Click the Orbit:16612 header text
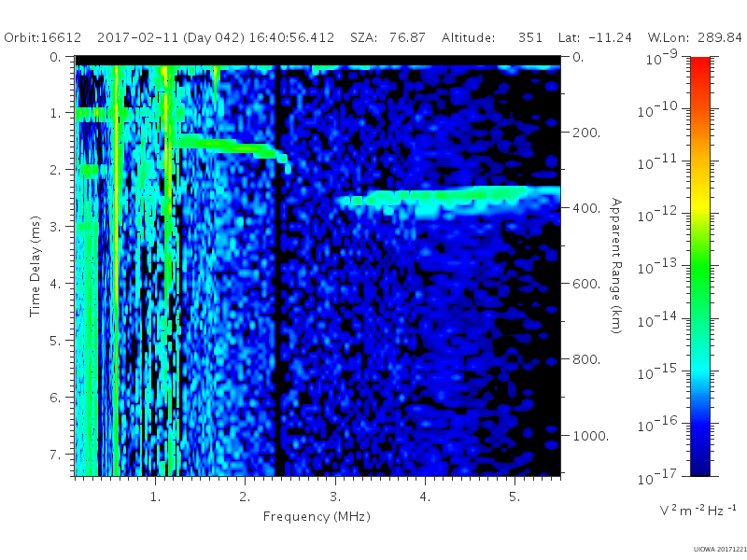The width and height of the screenshot is (747, 560). (x=42, y=37)
